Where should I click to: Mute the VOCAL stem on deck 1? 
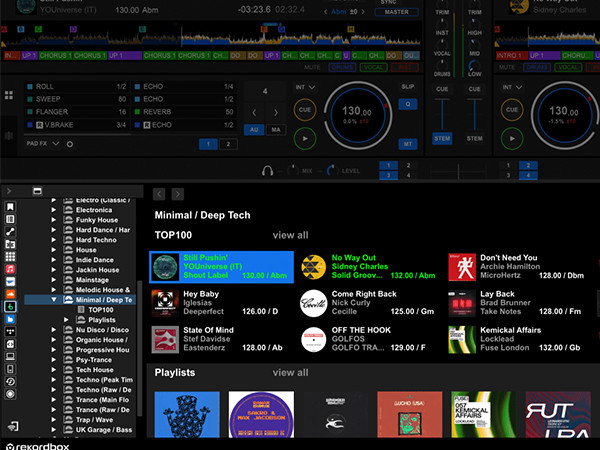[x=373, y=67]
